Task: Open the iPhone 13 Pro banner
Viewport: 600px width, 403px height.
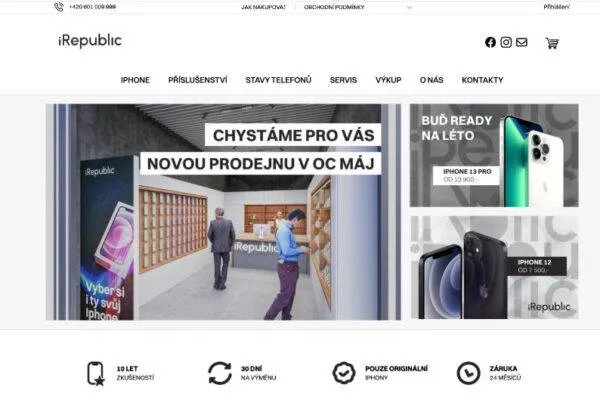Action: pos(494,155)
